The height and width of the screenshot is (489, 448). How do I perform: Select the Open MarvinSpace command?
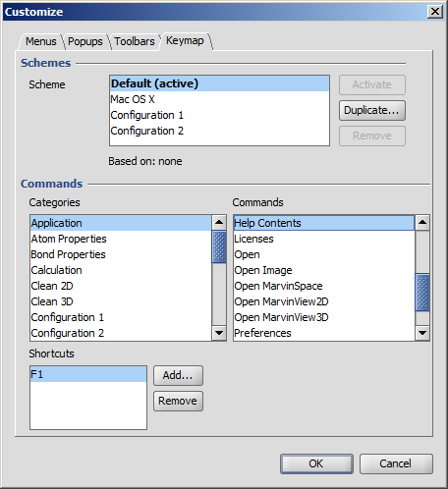324,286
